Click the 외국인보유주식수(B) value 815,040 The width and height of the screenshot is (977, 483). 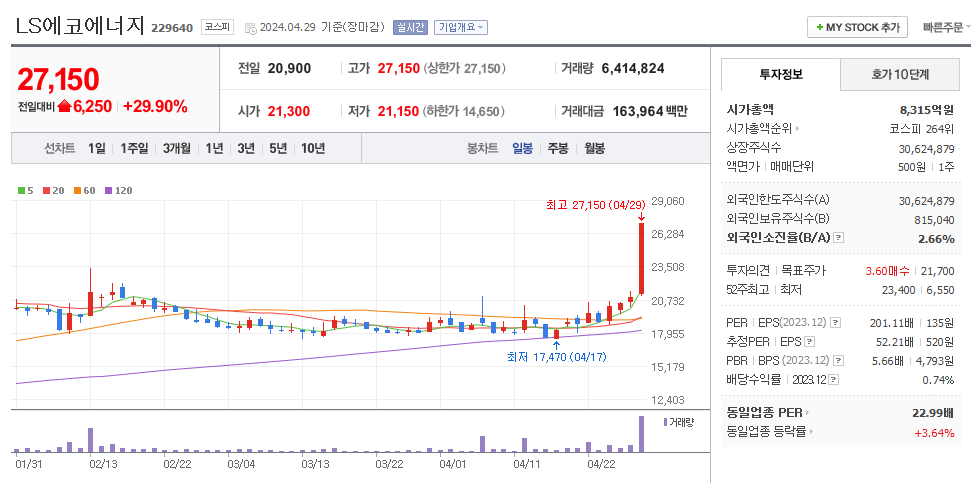pos(936,219)
